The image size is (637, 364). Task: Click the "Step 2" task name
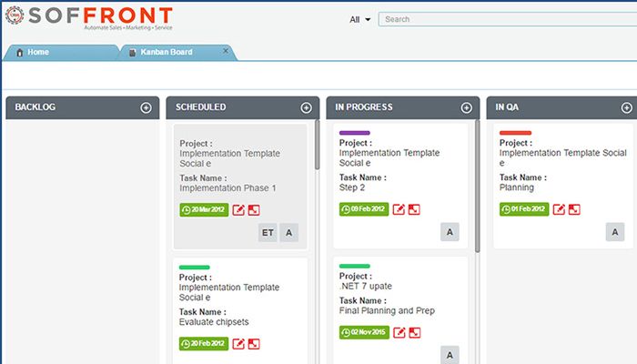(352, 187)
